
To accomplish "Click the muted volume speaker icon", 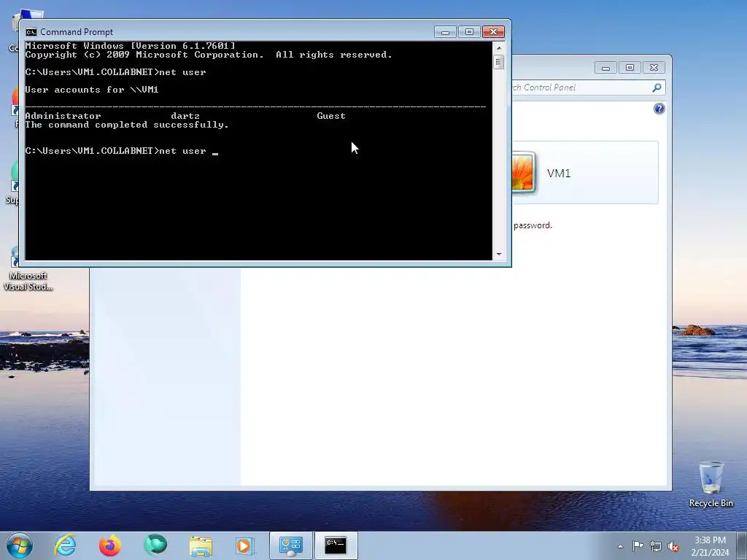I will (673, 546).
